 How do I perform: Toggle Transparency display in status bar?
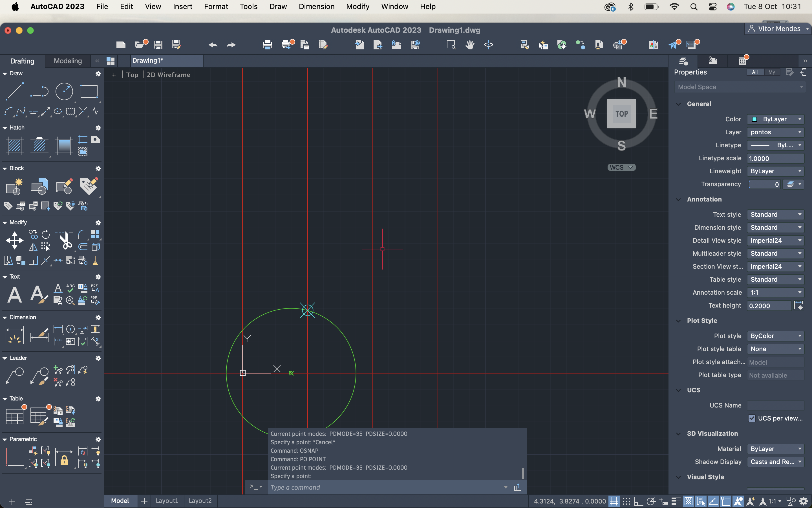[x=688, y=501]
